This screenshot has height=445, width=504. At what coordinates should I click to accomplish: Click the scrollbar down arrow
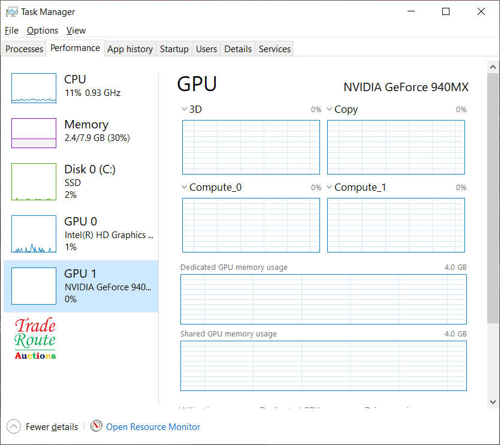tap(493, 402)
